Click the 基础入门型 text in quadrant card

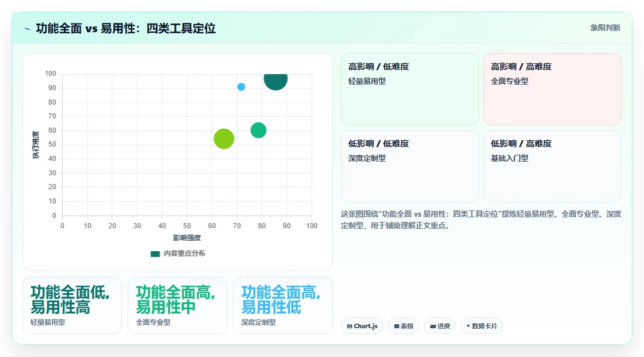(509, 158)
